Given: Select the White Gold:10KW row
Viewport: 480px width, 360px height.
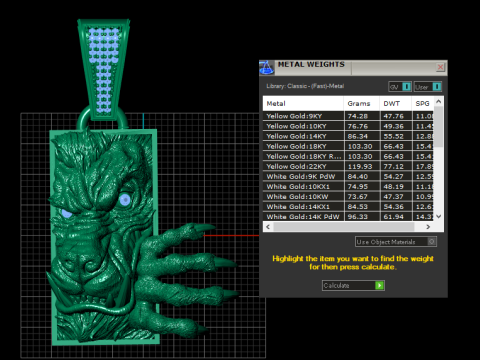Looking at the screenshot, I should [349, 196].
